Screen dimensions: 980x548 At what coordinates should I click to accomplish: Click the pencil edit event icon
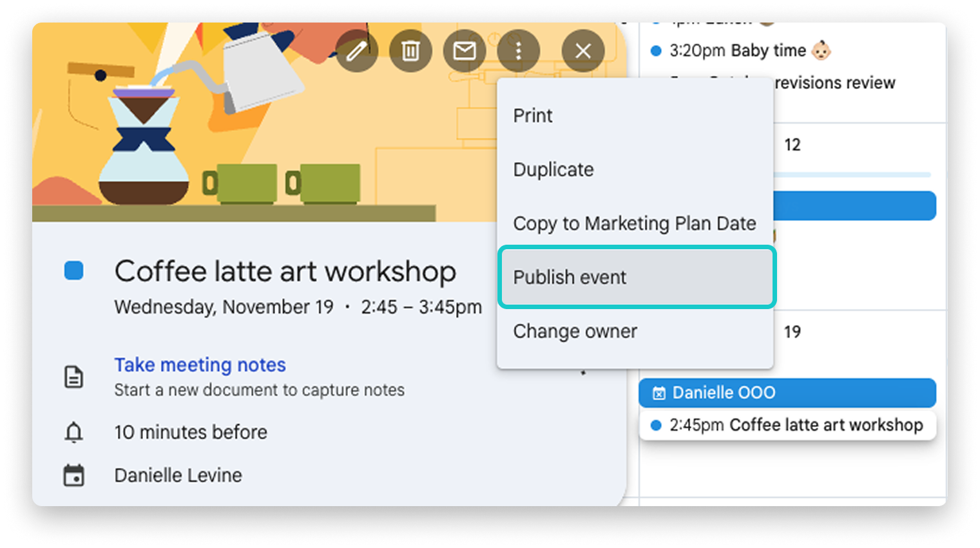(356, 51)
